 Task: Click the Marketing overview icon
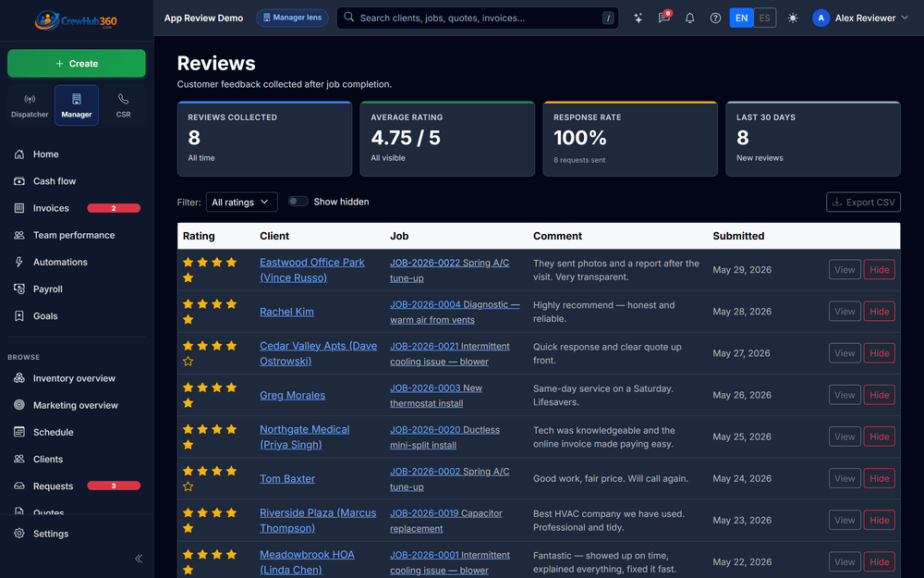pos(19,405)
